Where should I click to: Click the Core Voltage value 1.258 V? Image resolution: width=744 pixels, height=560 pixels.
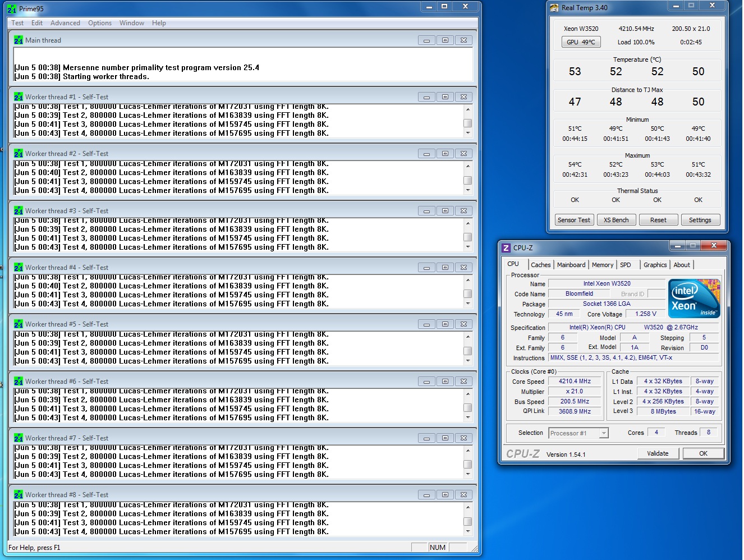(x=645, y=314)
